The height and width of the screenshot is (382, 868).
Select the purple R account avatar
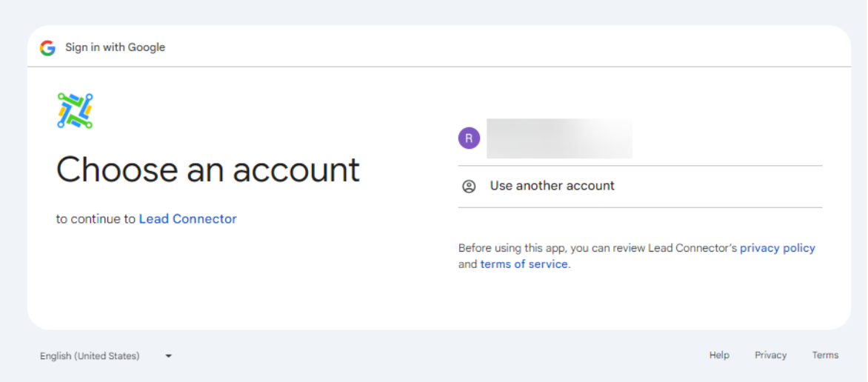(x=469, y=138)
